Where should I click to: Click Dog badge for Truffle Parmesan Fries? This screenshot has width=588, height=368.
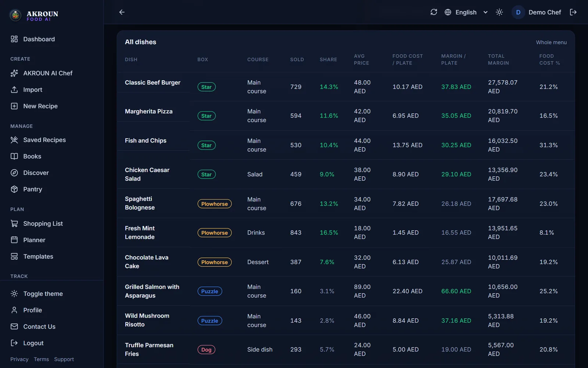207,350
